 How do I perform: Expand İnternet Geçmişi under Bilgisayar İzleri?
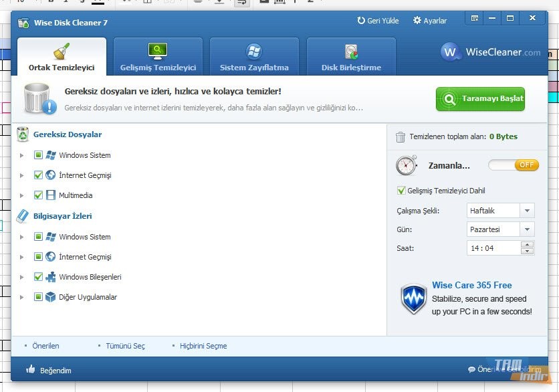22,257
